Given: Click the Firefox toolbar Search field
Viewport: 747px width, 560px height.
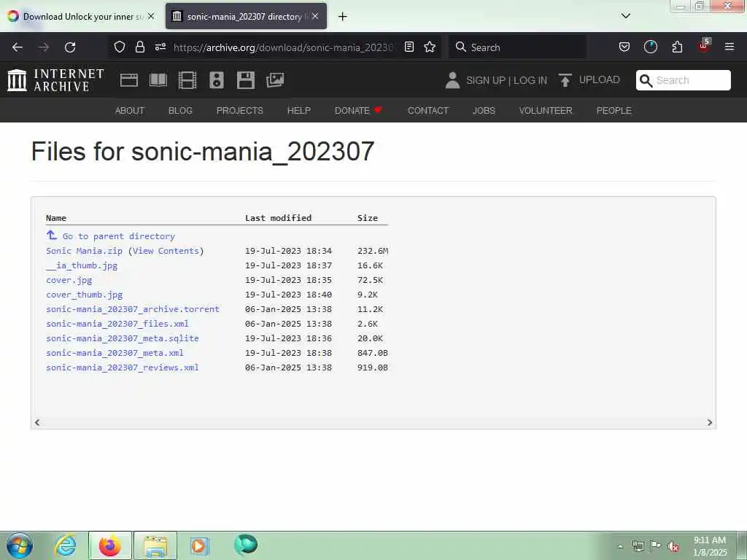Looking at the screenshot, I should [517, 47].
